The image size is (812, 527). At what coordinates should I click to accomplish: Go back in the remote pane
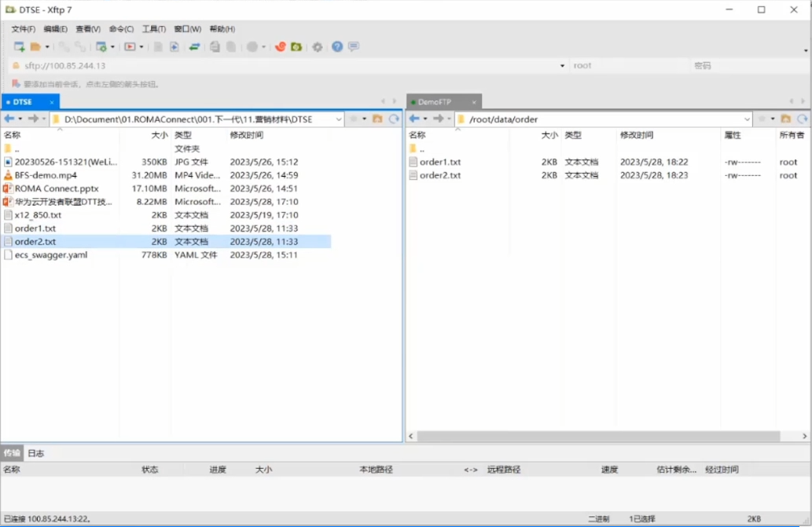pyautogui.click(x=414, y=119)
